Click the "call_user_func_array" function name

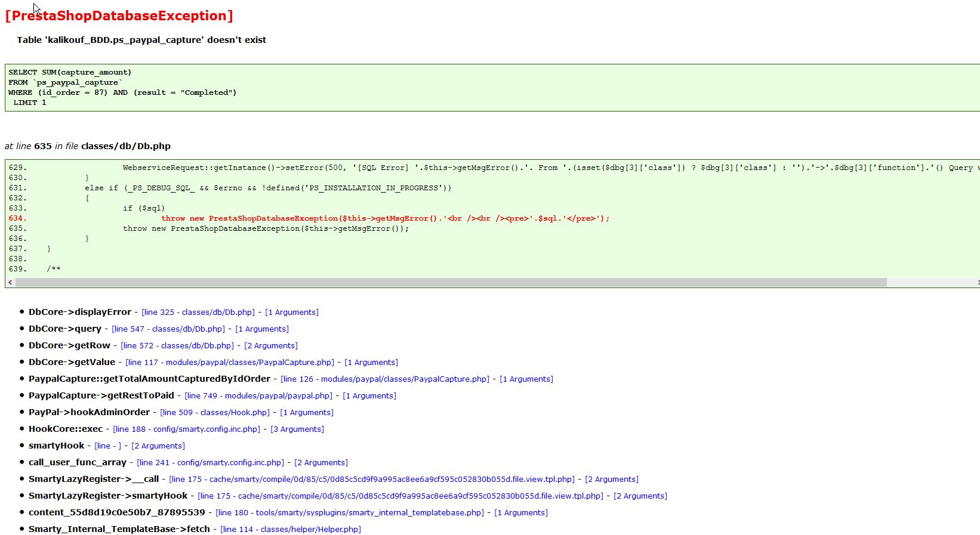(x=78, y=462)
